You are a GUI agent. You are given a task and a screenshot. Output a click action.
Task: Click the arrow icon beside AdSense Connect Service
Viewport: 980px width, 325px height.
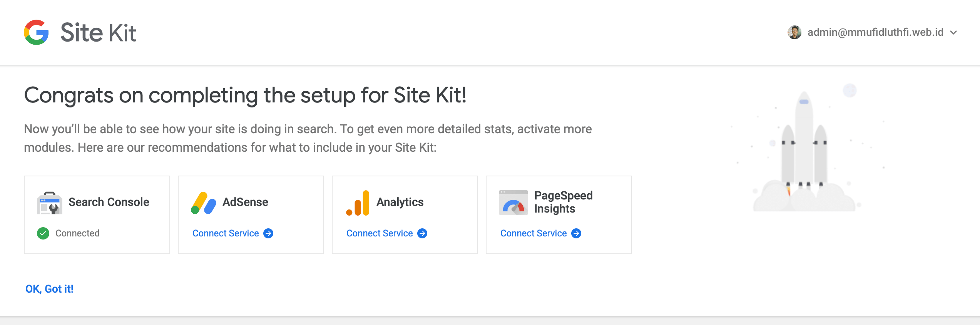point(268,233)
